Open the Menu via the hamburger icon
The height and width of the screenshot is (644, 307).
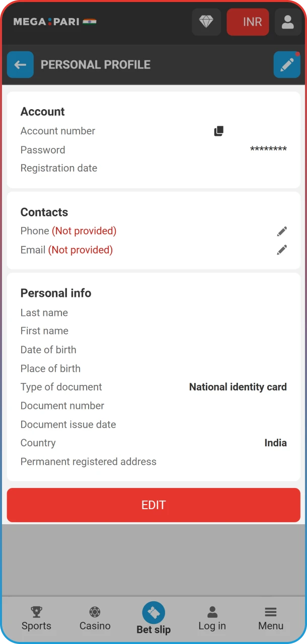[270, 611]
